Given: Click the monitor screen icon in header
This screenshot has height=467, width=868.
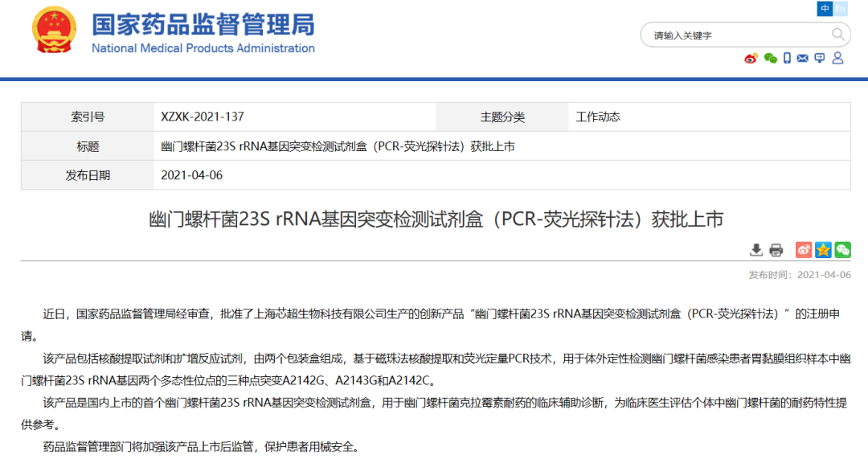Looking at the screenshot, I should point(820,58).
